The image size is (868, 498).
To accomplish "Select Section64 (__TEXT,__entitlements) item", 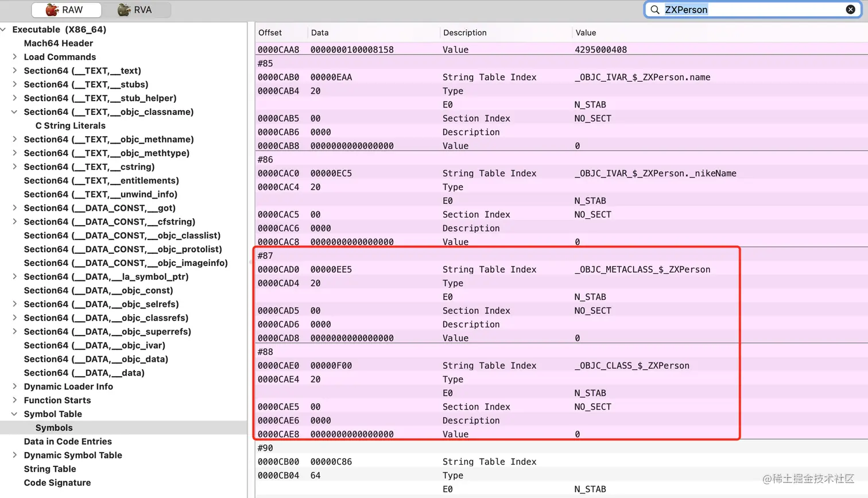I will (101, 181).
